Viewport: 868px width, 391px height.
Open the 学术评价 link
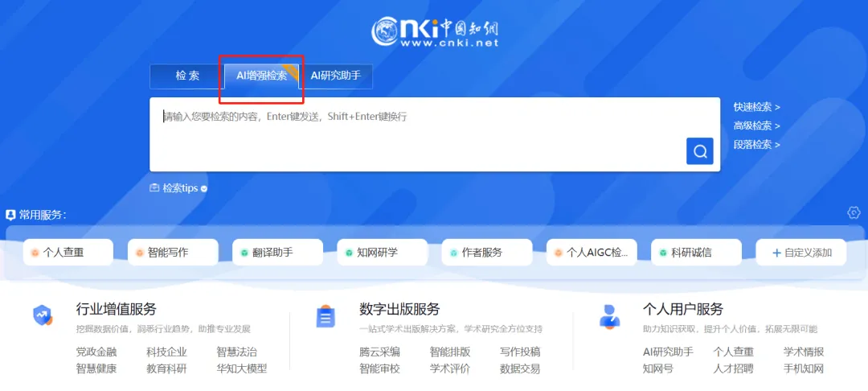450,368
